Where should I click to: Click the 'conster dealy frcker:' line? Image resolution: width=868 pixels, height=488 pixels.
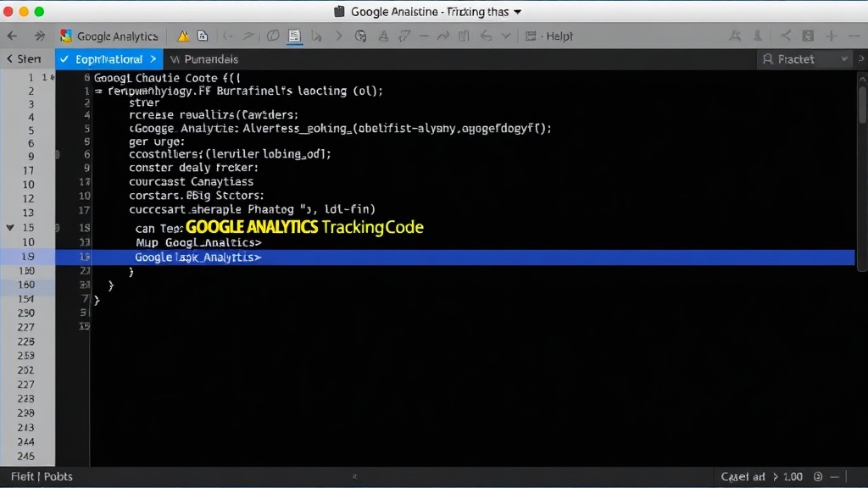pyautogui.click(x=194, y=168)
